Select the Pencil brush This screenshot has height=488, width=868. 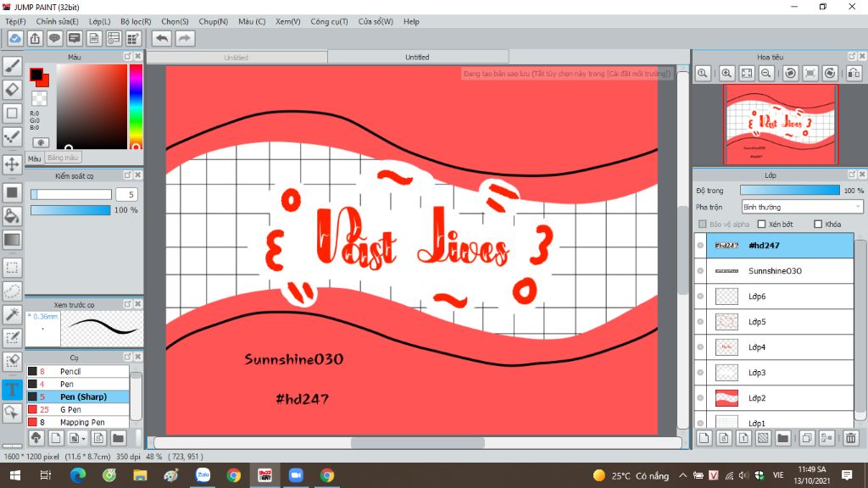tap(77, 371)
